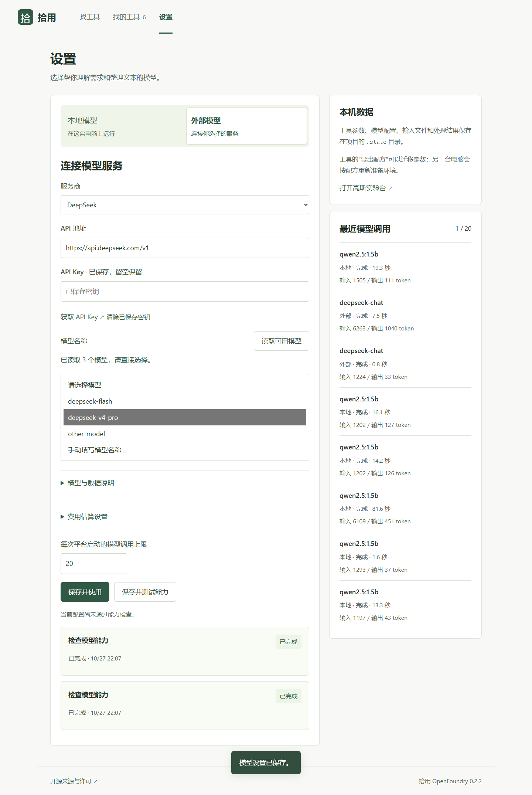Expand the 费用估算设置 section
The image size is (532, 795).
click(84, 516)
